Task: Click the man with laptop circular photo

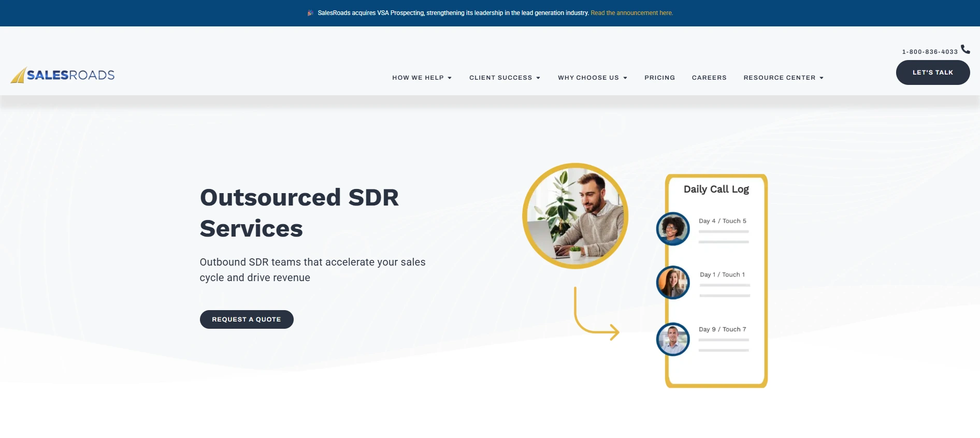Action: click(575, 216)
